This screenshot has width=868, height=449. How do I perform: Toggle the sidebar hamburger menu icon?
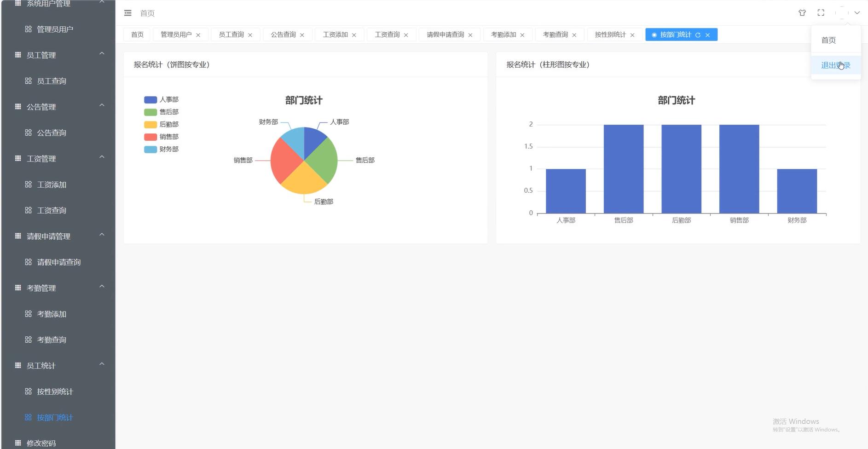[128, 13]
